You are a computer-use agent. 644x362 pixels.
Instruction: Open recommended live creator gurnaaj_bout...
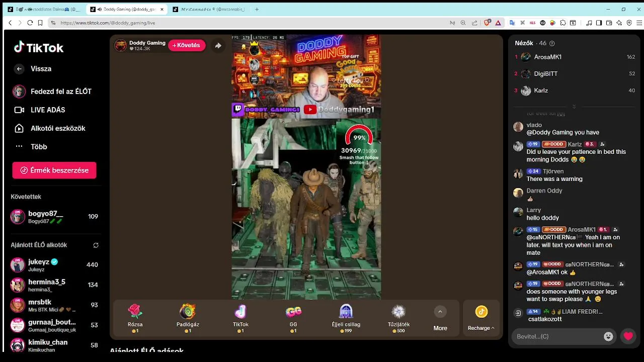click(x=54, y=325)
